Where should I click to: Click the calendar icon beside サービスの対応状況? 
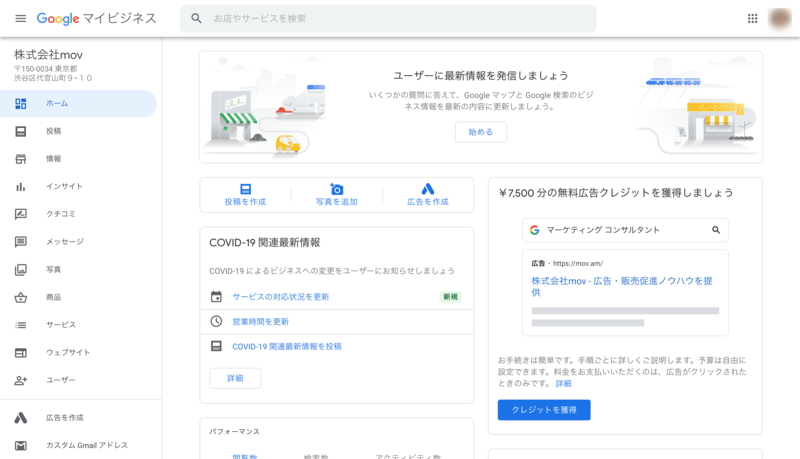[216, 297]
